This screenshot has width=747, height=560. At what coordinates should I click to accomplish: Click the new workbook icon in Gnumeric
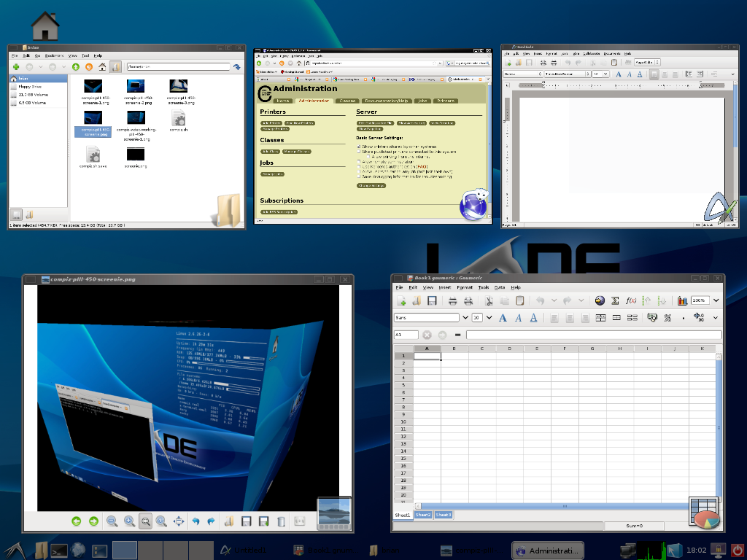point(401,300)
